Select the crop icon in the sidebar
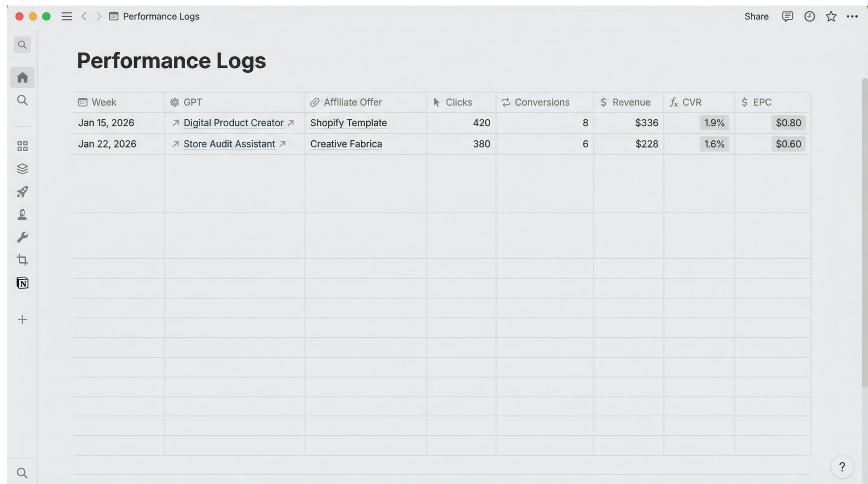The height and width of the screenshot is (484, 868). pos(22,260)
